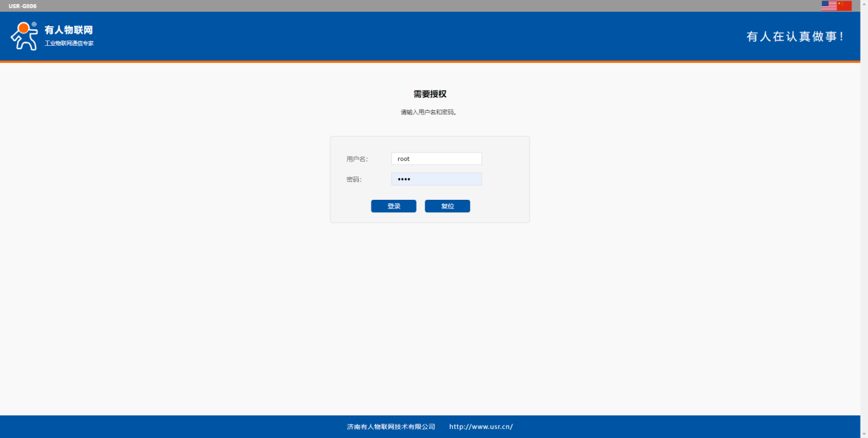This screenshot has height=438, width=868.
Task: Focus the username field containing root
Action: tap(436, 159)
